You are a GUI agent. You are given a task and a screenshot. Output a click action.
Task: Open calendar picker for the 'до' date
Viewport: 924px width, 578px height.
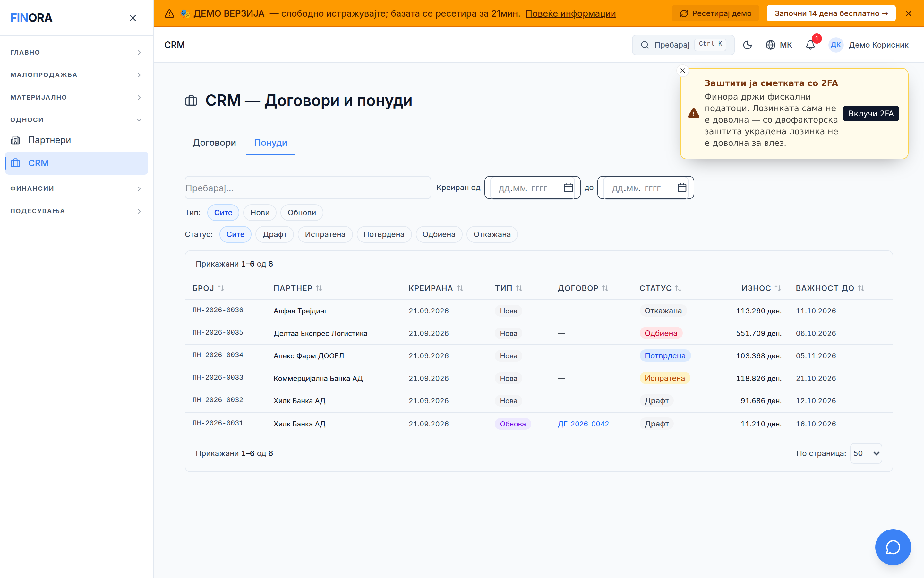[x=682, y=188]
